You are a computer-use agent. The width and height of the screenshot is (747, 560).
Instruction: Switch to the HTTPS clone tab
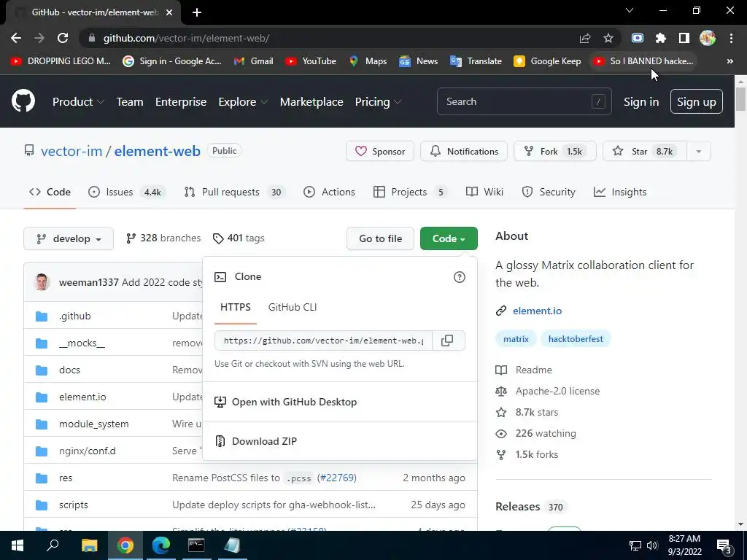236,307
